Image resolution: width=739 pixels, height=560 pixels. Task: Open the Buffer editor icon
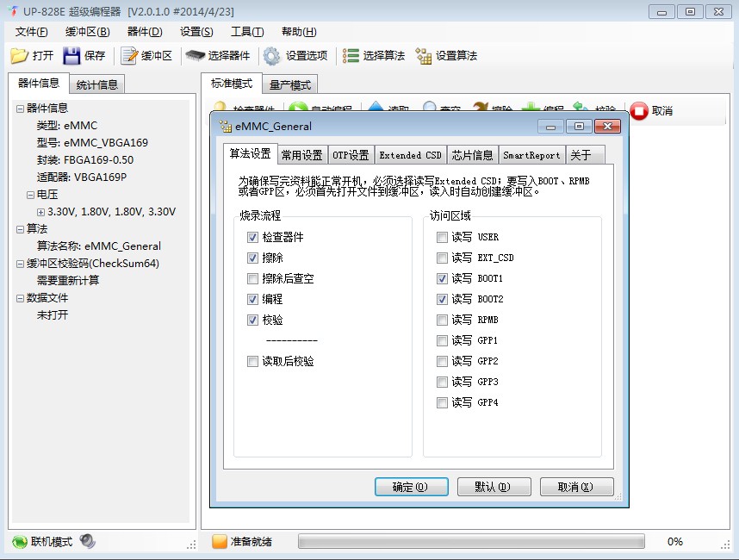[129, 56]
